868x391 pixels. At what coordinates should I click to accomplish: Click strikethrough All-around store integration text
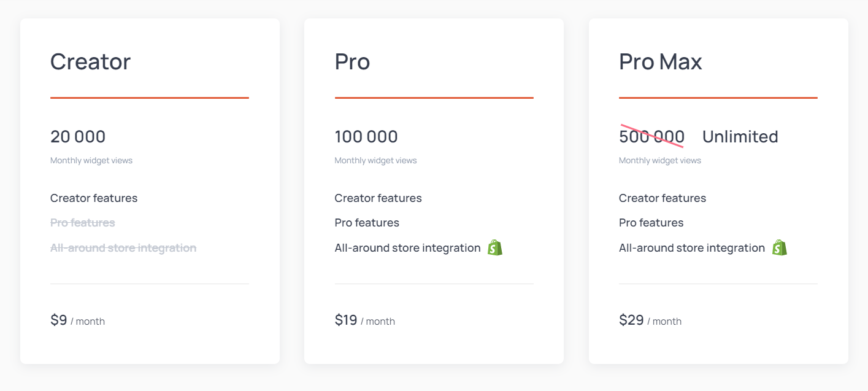coord(123,248)
